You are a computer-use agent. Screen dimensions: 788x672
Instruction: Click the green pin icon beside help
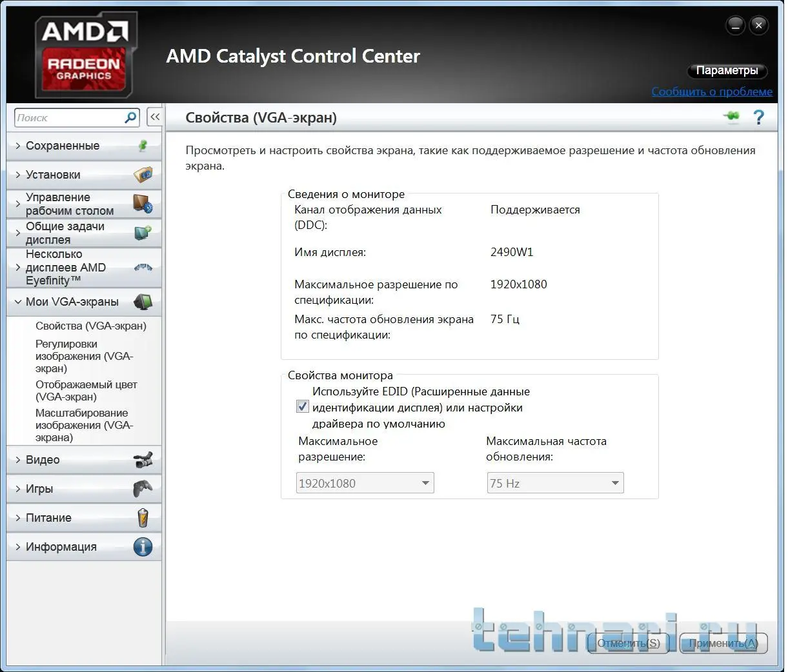[731, 117]
